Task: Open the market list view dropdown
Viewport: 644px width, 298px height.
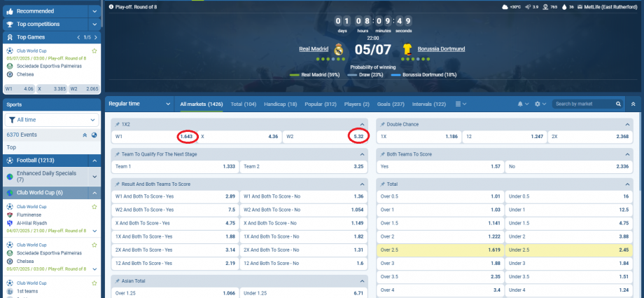Action: 461,104
